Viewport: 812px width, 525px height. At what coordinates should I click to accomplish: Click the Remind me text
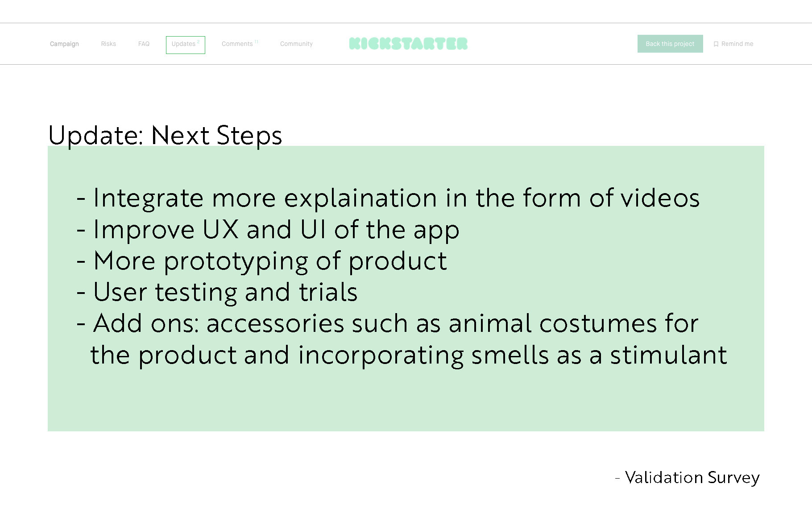(737, 44)
